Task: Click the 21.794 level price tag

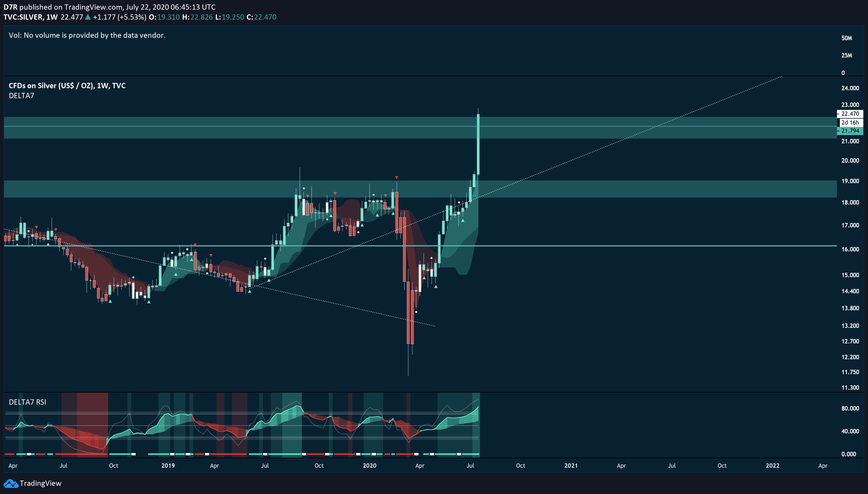Action: (x=850, y=131)
